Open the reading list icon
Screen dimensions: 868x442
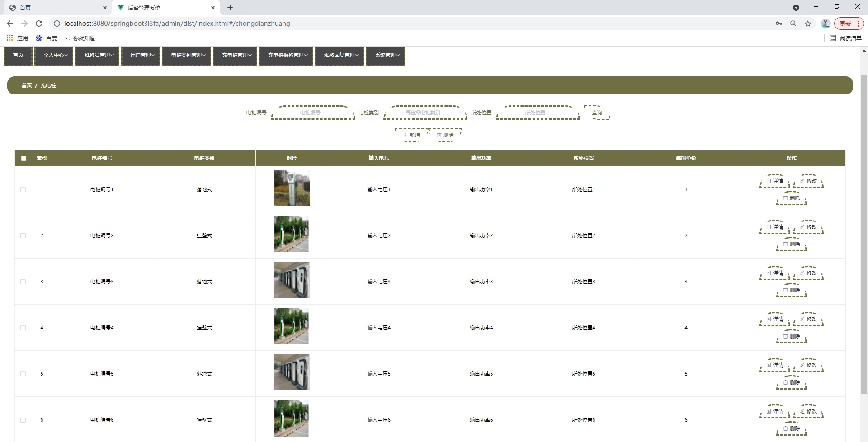click(846, 38)
